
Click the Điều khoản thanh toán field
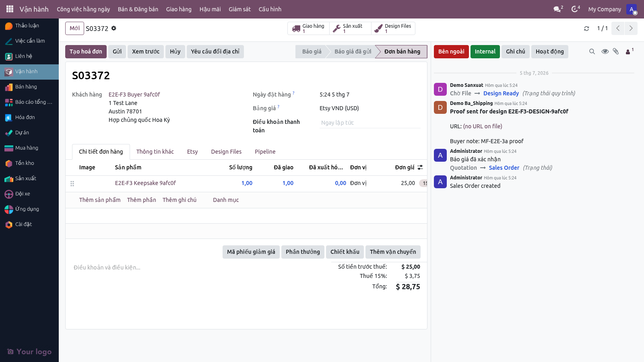[370, 123]
